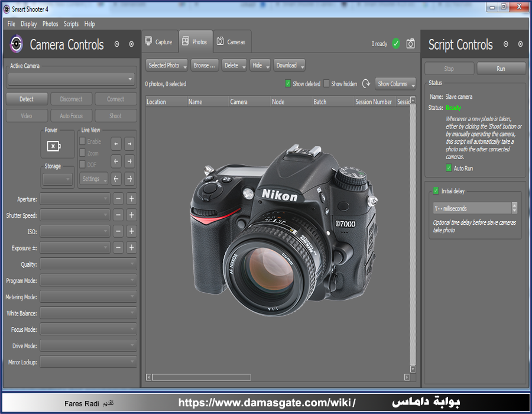This screenshot has height=414, width=532.
Task: Click right arrow in Live View Settings row
Action: [129, 179]
